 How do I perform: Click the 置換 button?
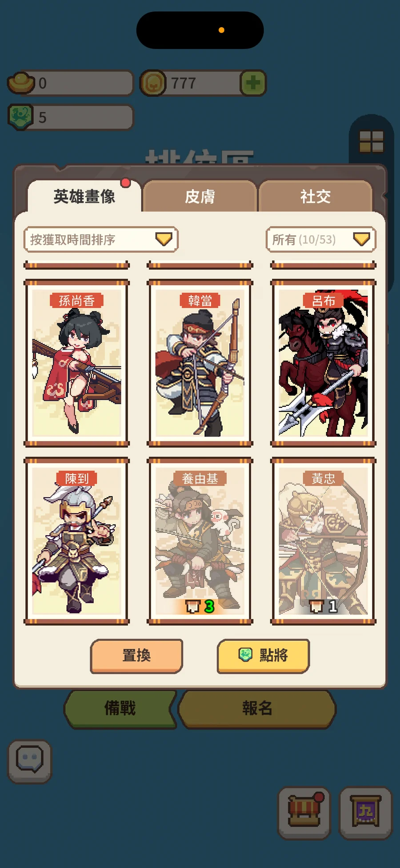click(x=136, y=656)
